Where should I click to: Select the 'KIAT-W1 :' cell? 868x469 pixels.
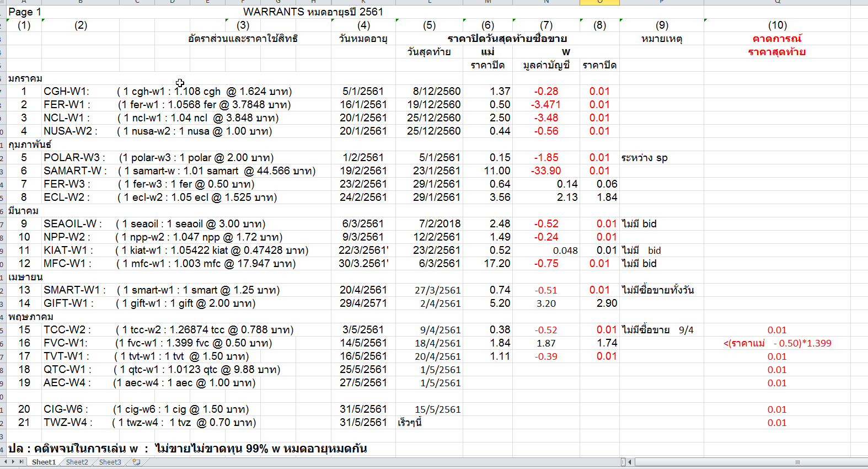(x=68, y=250)
